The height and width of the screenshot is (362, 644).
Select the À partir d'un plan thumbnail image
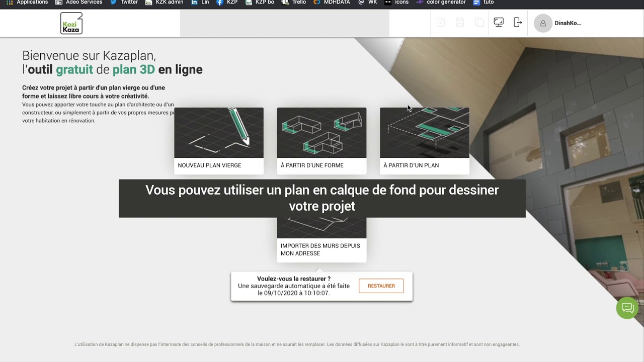[425, 133]
